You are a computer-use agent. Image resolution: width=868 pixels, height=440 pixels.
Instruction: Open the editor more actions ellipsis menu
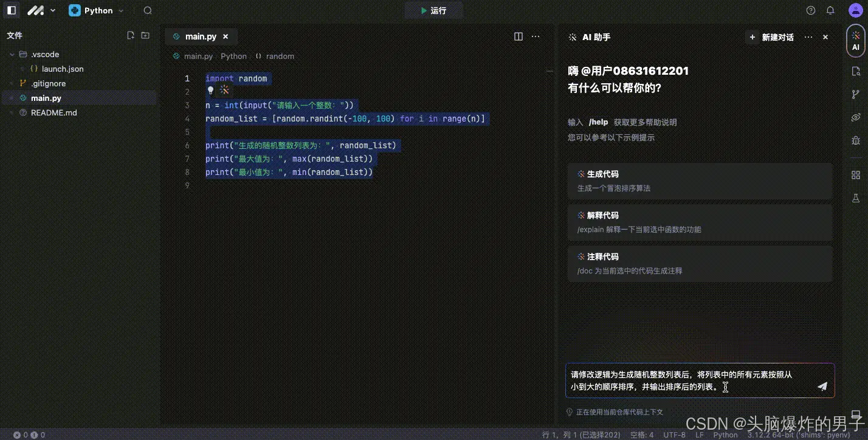click(x=536, y=36)
